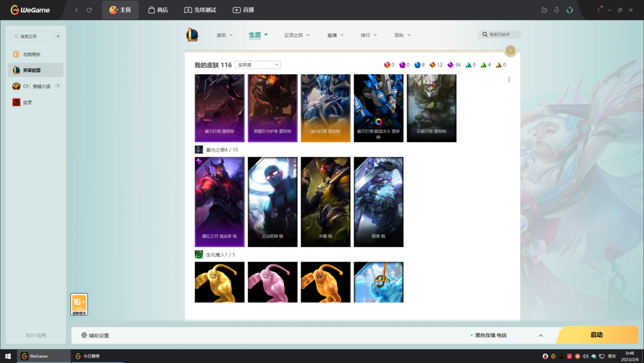The image size is (644, 363).
Task: Click the teal triangle gem icon
Action: pos(468,65)
